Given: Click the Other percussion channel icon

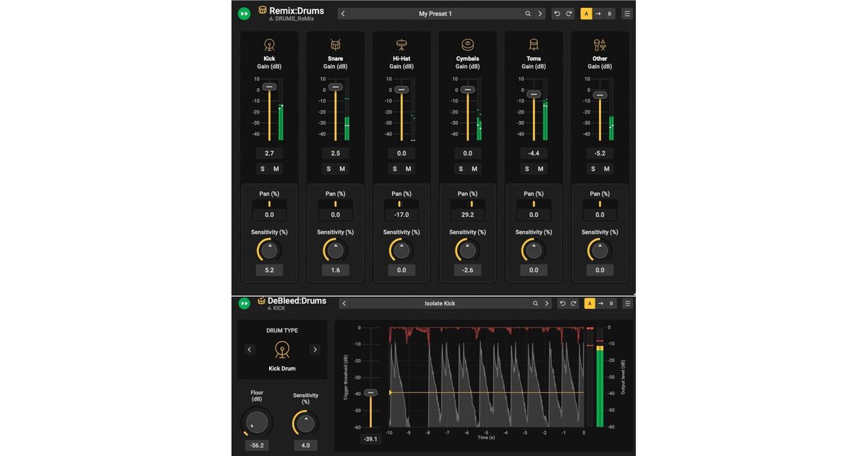Looking at the screenshot, I should tap(600, 45).
